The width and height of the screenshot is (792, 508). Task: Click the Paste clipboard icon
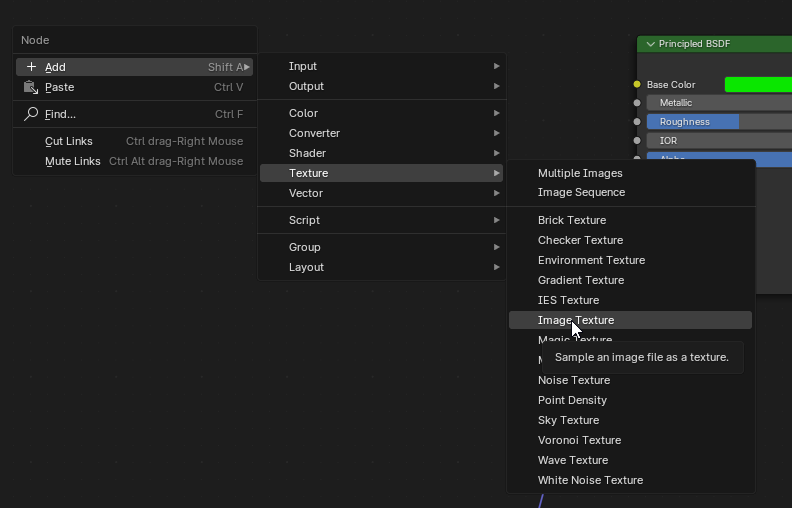tap(31, 87)
